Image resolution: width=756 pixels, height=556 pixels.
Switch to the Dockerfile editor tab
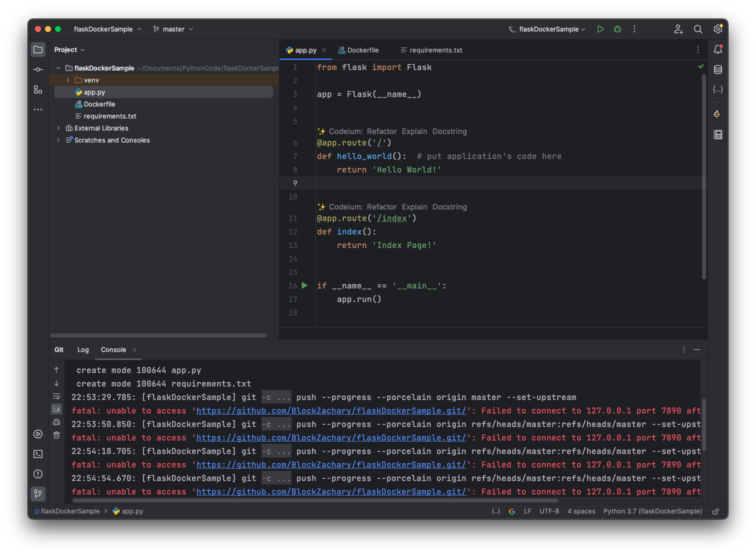click(358, 50)
